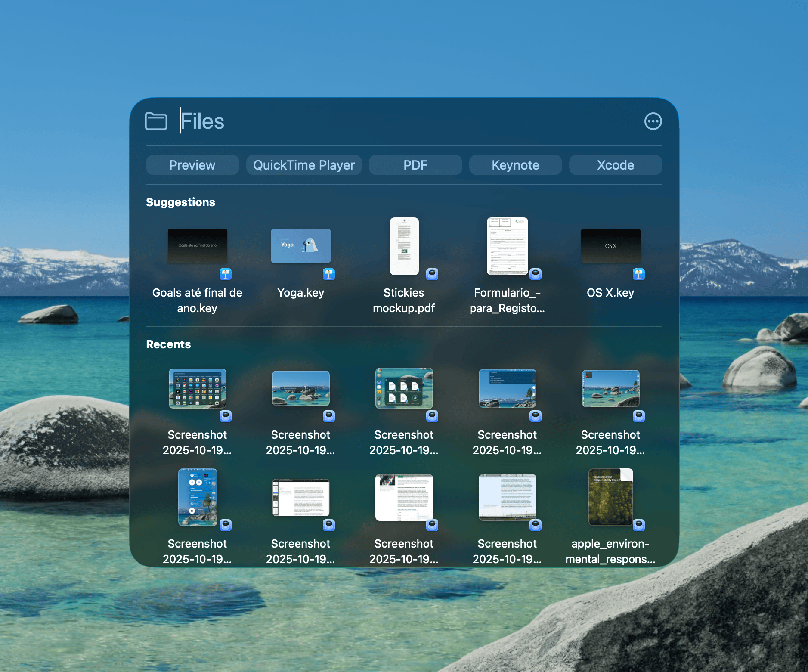Filter results by Preview
Image resolution: width=808 pixels, height=672 pixels.
pyautogui.click(x=192, y=165)
